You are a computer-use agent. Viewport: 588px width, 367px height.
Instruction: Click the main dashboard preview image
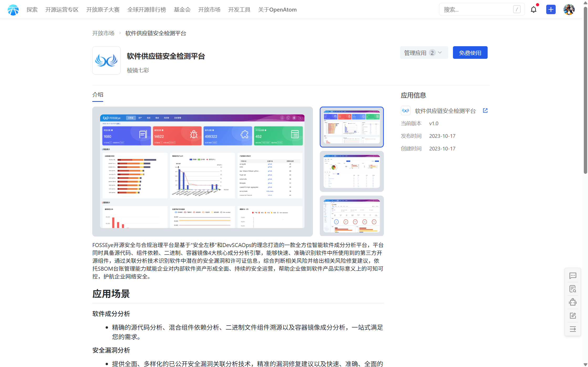click(202, 171)
